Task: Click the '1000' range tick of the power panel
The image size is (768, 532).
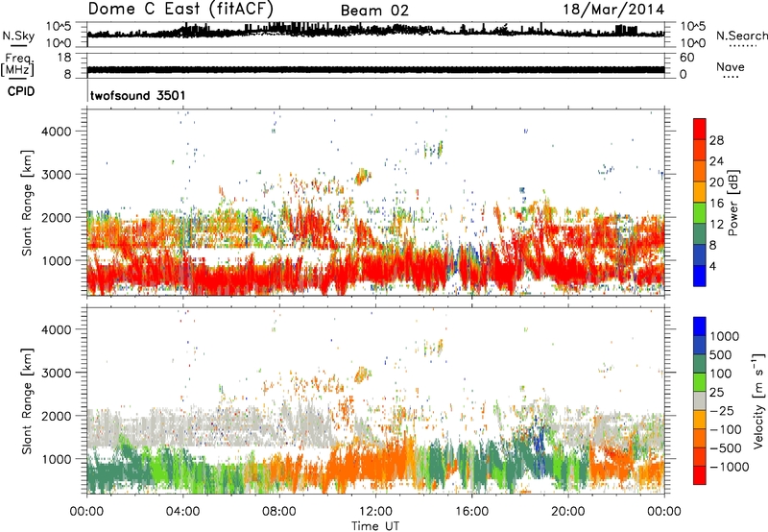Action: pos(57,260)
